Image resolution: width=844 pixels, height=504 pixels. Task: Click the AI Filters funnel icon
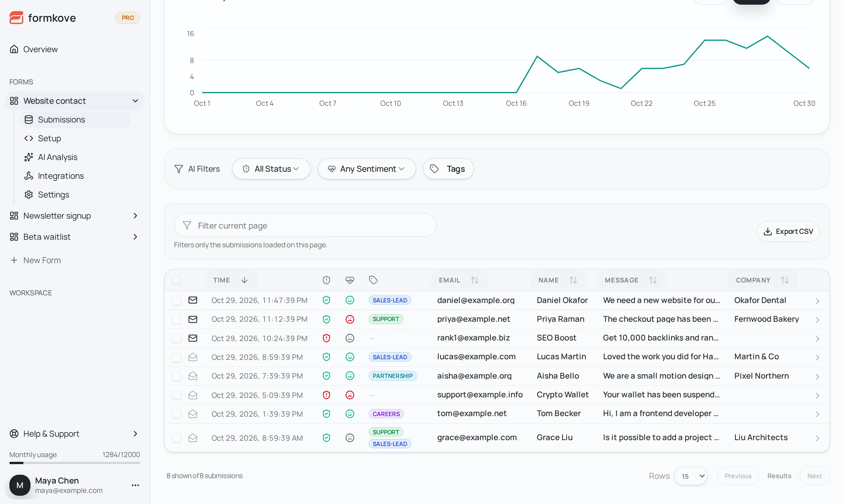coord(179,169)
